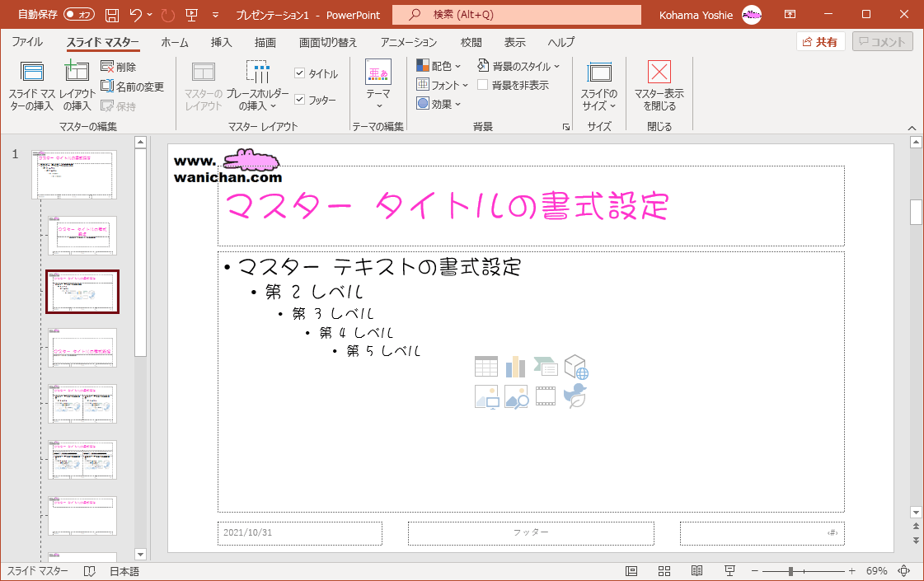Screen dimensions: 924x581
Task: Select the section header layout thumbnail
Action: pyautogui.click(x=82, y=348)
